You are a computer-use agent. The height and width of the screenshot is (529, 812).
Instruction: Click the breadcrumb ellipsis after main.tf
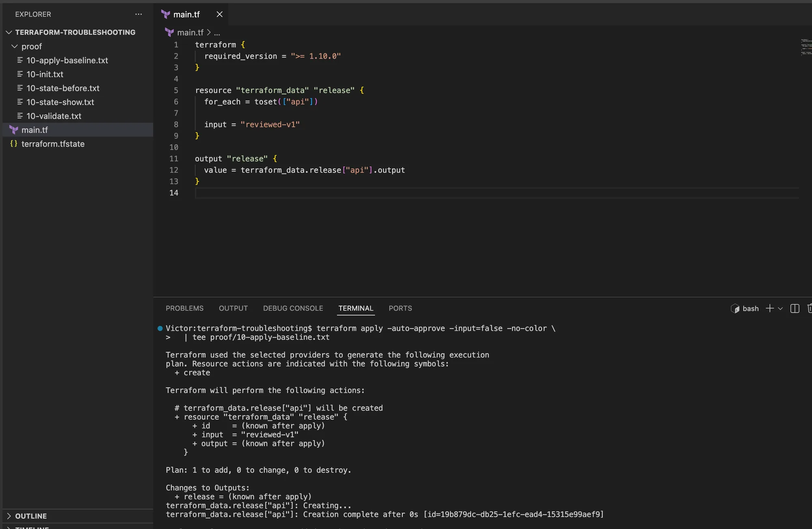pyautogui.click(x=217, y=32)
